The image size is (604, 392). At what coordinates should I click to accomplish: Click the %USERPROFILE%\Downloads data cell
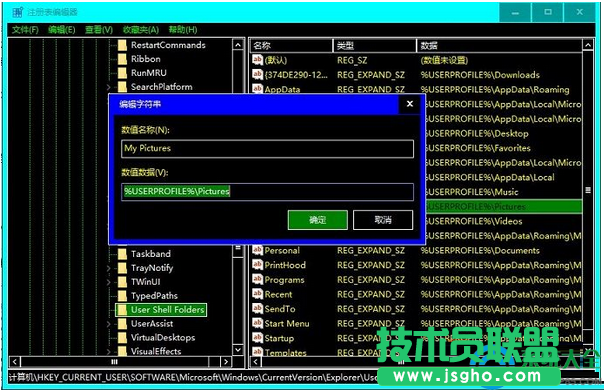tap(480, 75)
